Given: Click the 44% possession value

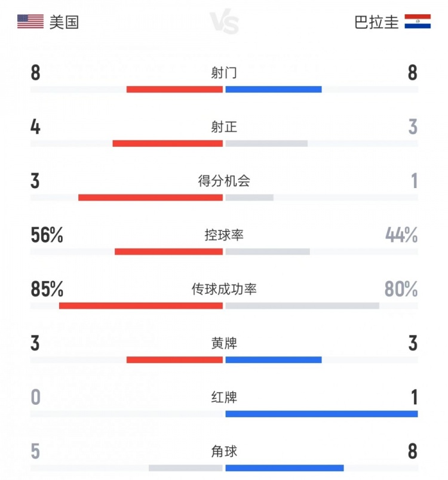Looking at the screenshot, I should pos(401,235).
